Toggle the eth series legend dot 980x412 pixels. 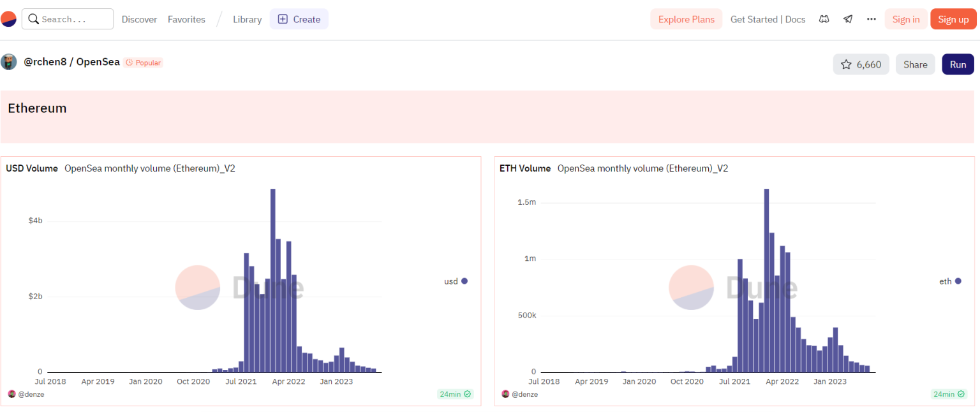click(x=958, y=281)
